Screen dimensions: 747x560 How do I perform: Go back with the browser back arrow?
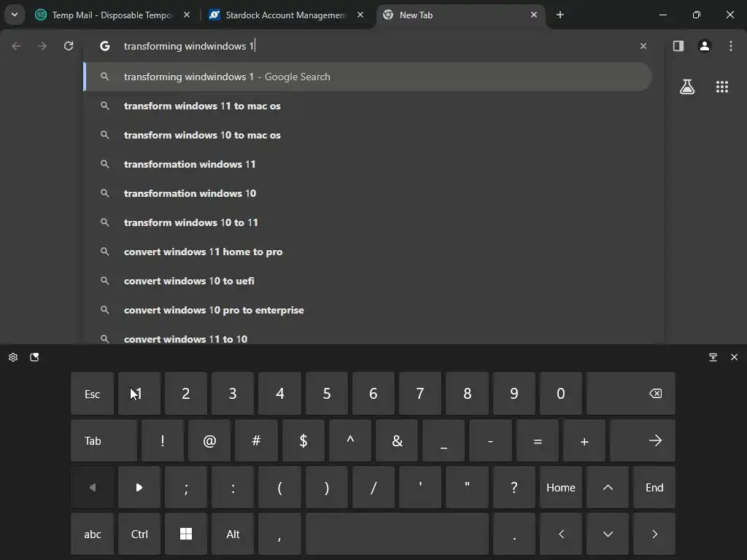(16, 46)
